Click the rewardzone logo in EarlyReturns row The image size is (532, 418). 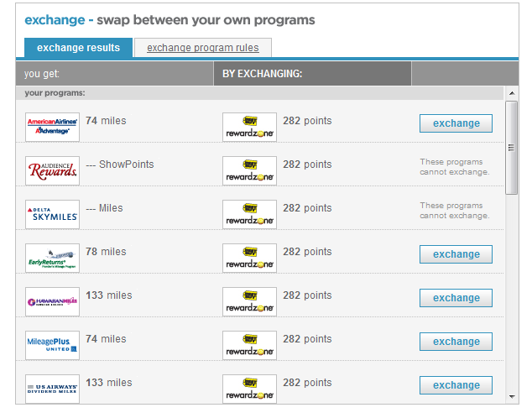pos(249,258)
